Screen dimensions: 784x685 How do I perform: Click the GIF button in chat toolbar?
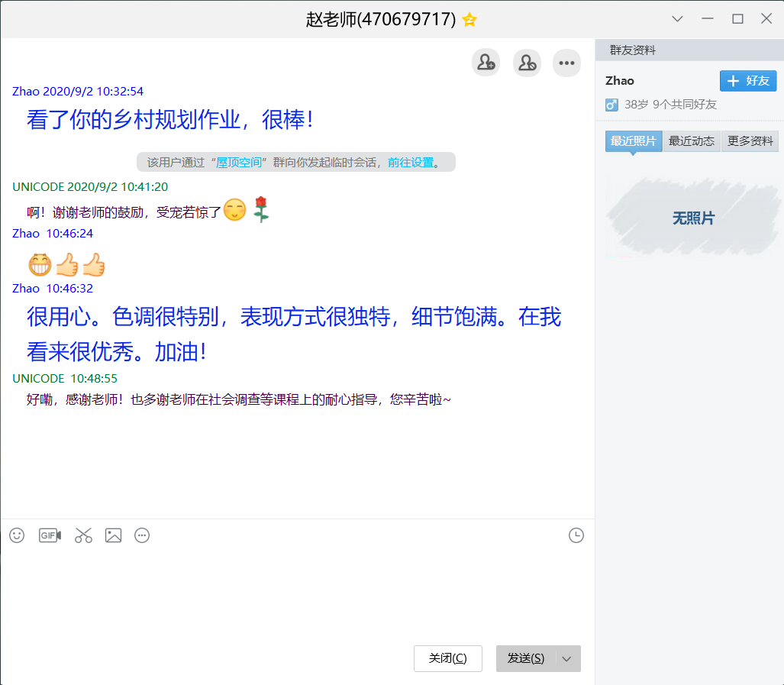coord(50,535)
